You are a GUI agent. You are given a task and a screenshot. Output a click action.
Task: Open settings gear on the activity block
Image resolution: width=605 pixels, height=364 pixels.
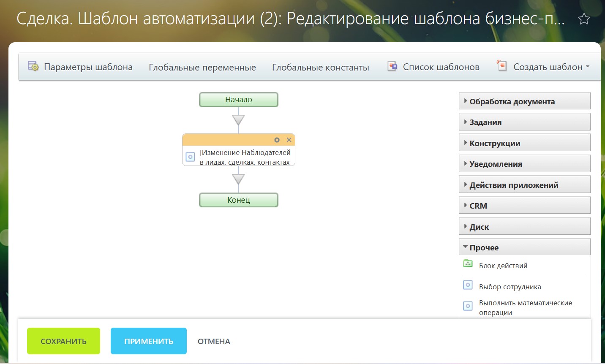point(277,140)
